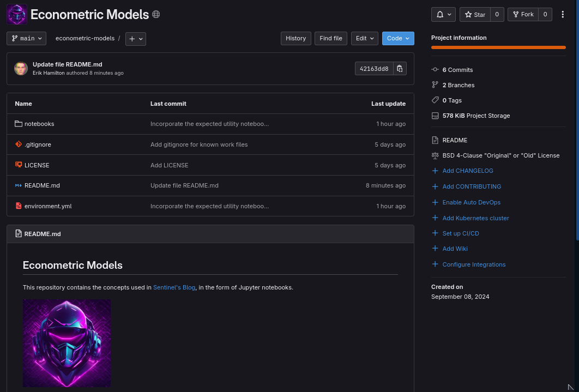Open the History view
579x392 pixels.
(x=295, y=38)
